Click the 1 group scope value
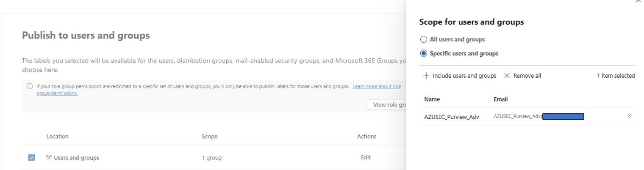The image size is (644, 170). click(x=211, y=158)
